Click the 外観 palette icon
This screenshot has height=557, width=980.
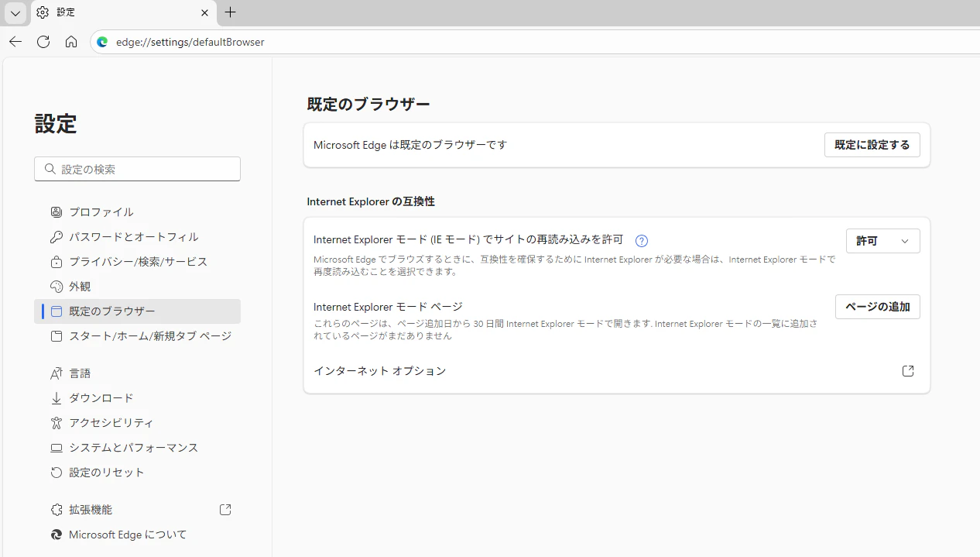pos(56,286)
